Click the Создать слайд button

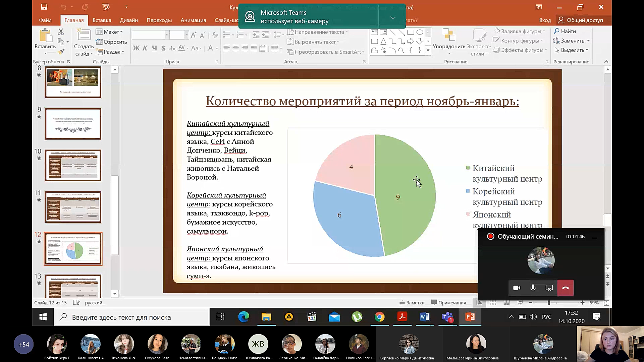coord(83,42)
